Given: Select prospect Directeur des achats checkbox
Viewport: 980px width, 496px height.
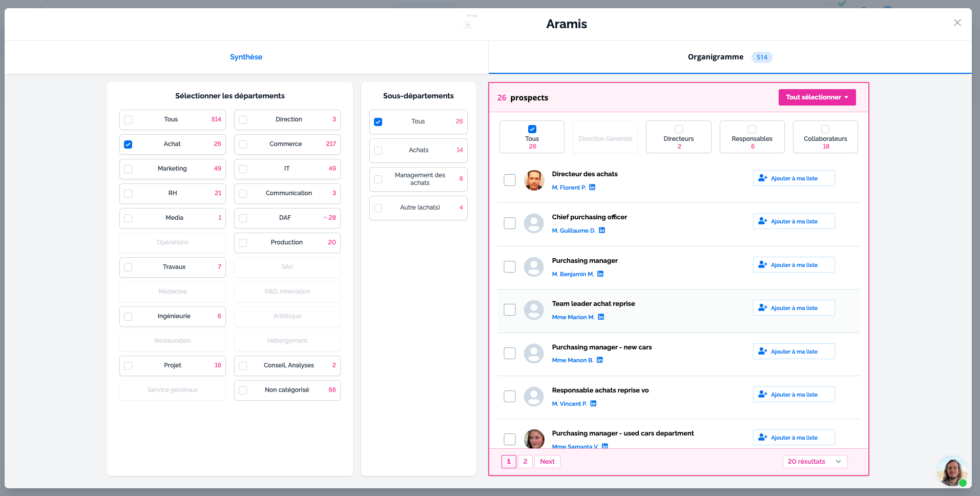Looking at the screenshot, I should tap(510, 180).
